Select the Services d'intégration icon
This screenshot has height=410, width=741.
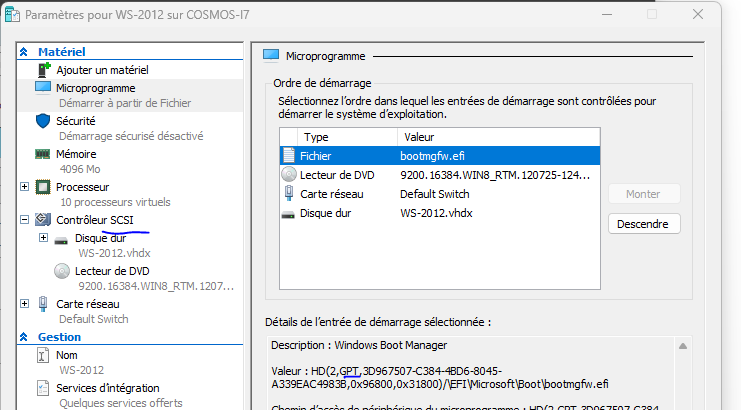(x=43, y=388)
